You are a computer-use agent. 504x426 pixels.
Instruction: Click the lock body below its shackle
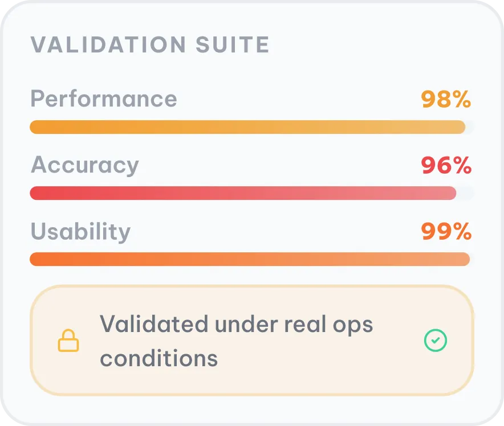68,346
